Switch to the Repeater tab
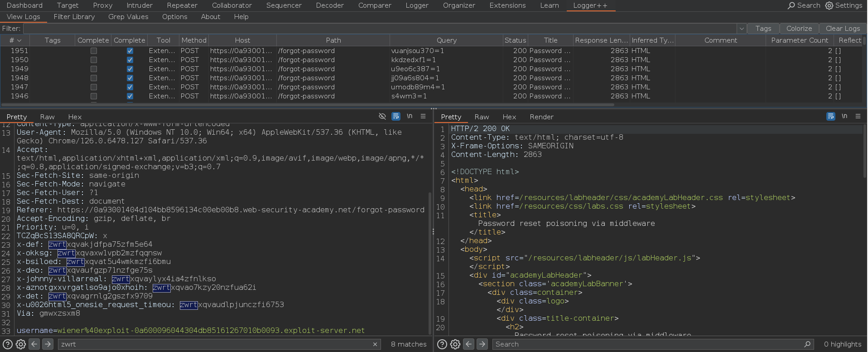The width and height of the screenshot is (868, 352). pos(182,5)
